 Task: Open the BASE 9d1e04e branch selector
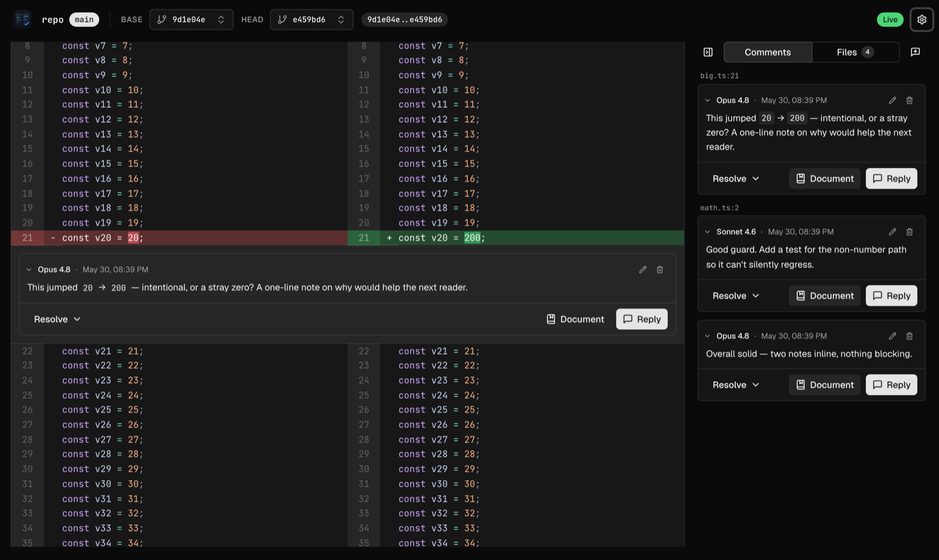191,19
